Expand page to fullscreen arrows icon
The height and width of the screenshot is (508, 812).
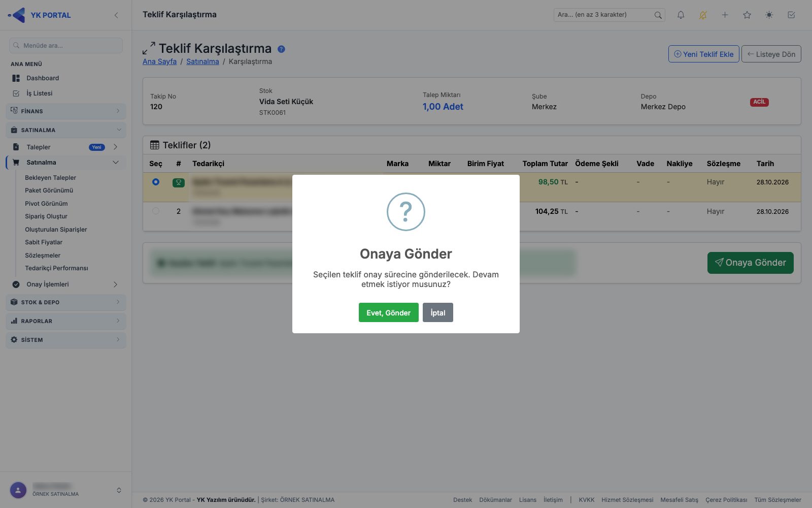(x=149, y=48)
